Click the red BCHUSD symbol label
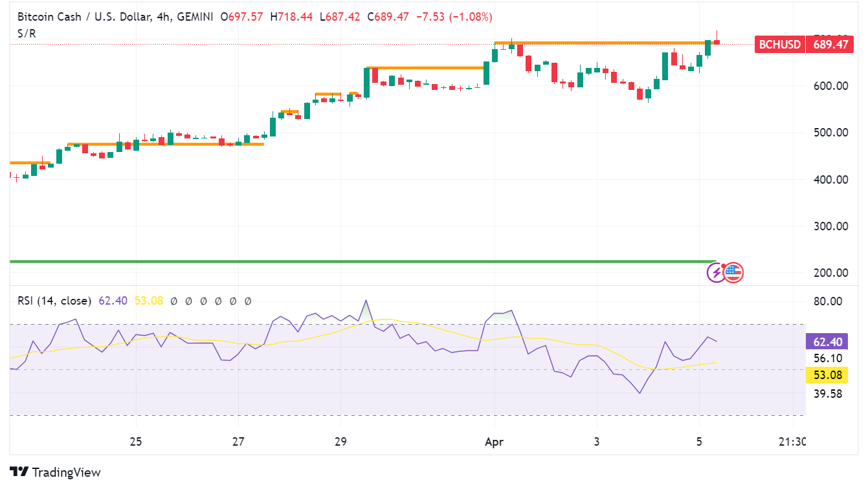868x489 pixels. point(780,45)
